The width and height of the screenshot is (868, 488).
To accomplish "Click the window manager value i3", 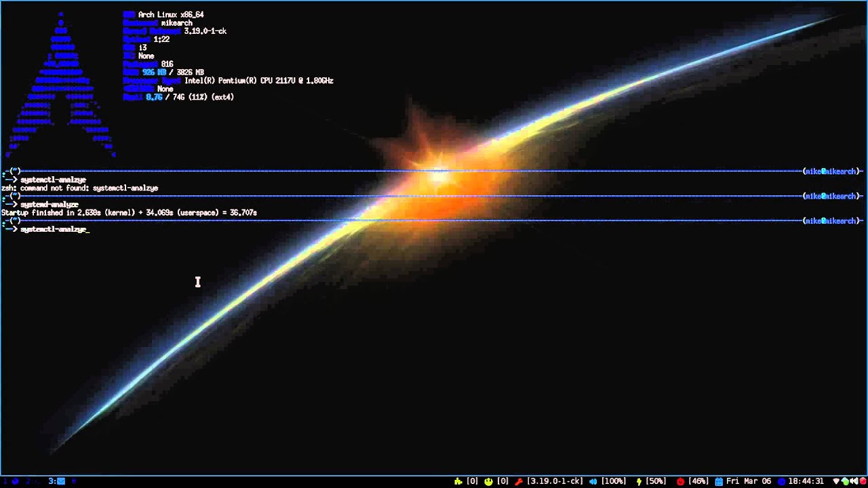I will (142, 47).
